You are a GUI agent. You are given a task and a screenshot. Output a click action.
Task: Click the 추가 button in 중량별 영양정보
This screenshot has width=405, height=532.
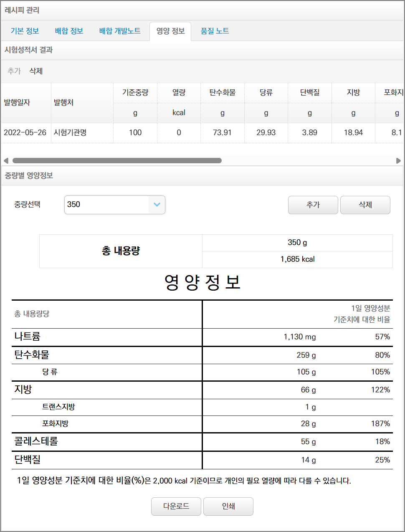click(313, 205)
